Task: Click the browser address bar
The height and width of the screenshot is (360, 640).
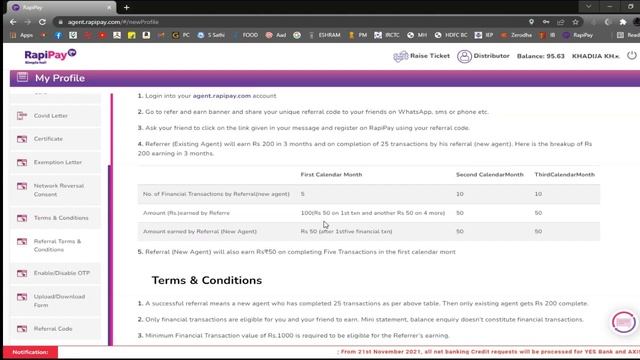Action: coord(294,22)
